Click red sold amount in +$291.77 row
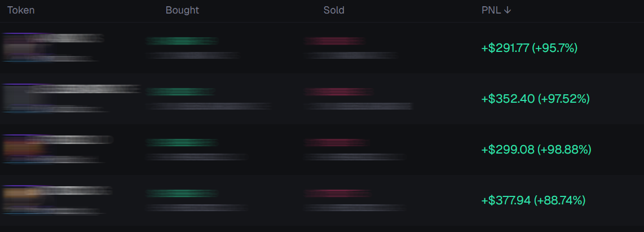This screenshot has width=644, height=232. click(334, 41)
